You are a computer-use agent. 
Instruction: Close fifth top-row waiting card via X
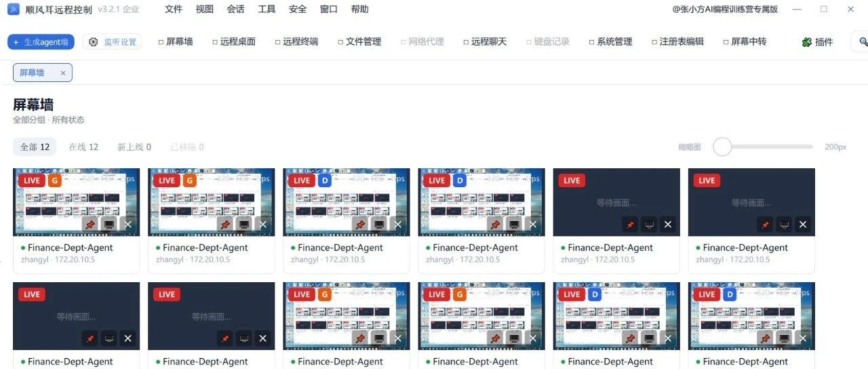click(x=667, y=225)
